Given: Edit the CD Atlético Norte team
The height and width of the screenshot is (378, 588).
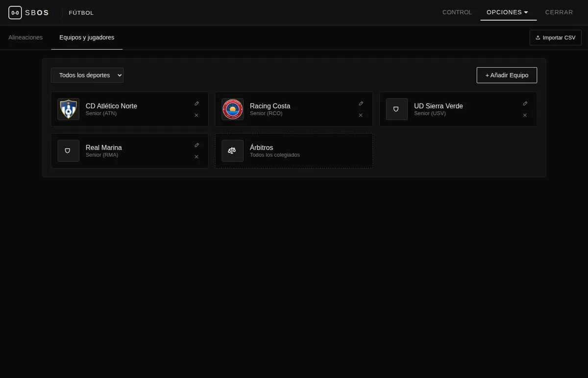Looking at the screenshot, I should 196,103.
